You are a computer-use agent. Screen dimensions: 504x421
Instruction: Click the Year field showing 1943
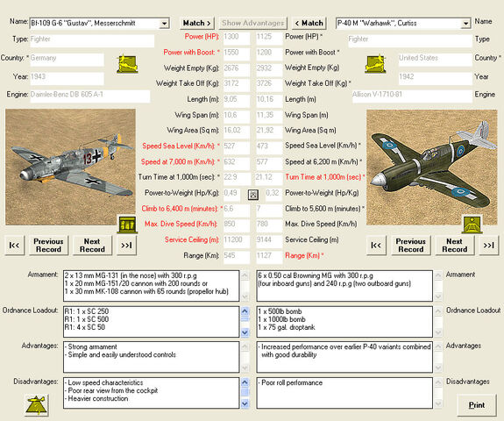point(67,78)
